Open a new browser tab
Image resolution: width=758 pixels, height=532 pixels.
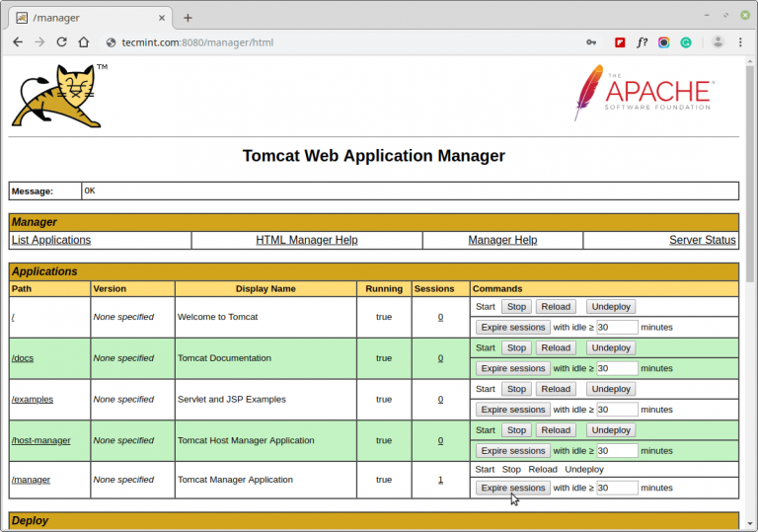point(188,17)
